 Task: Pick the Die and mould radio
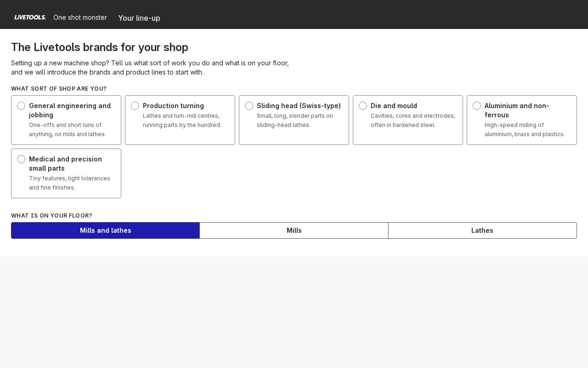(363, 106)
